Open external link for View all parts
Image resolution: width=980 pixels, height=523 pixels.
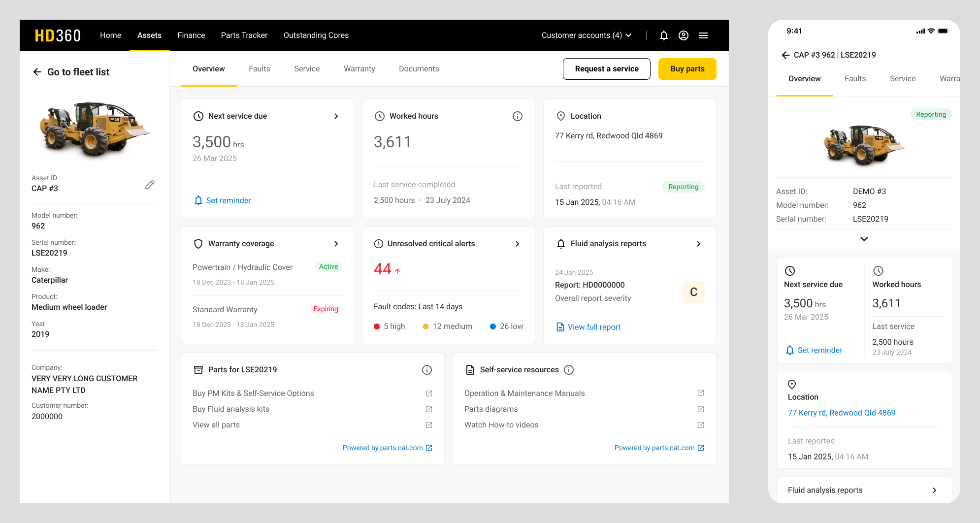pyautogui.click(x=429, y=425)
